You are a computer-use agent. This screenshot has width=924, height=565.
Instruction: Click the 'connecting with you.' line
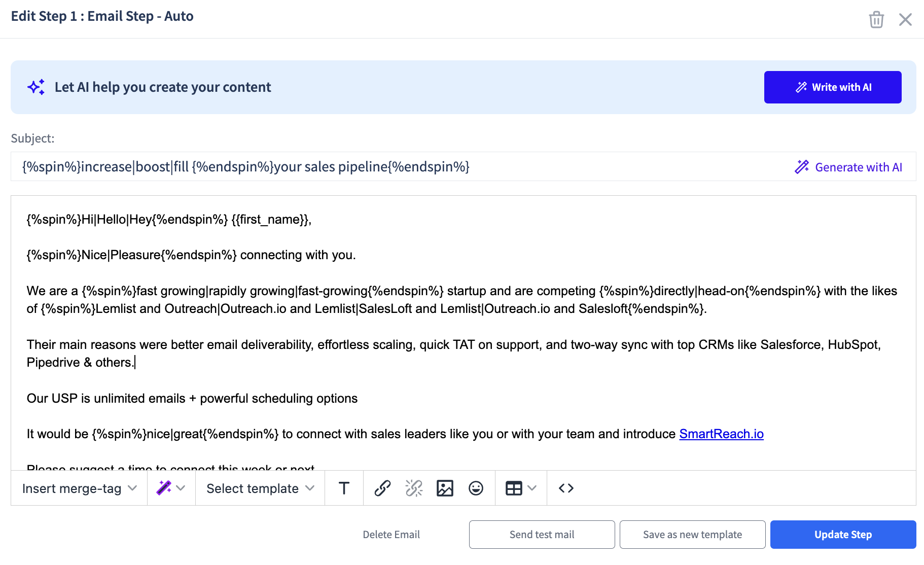(191, 255)
